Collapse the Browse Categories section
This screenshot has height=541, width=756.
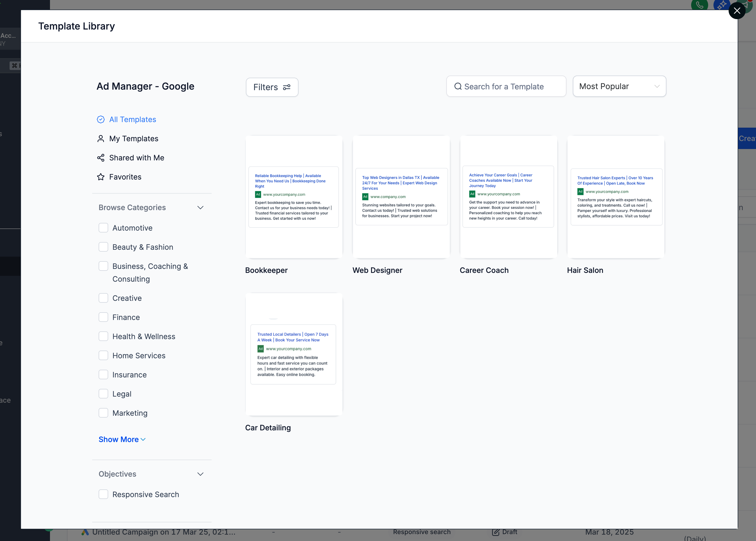tap(200, 207)
